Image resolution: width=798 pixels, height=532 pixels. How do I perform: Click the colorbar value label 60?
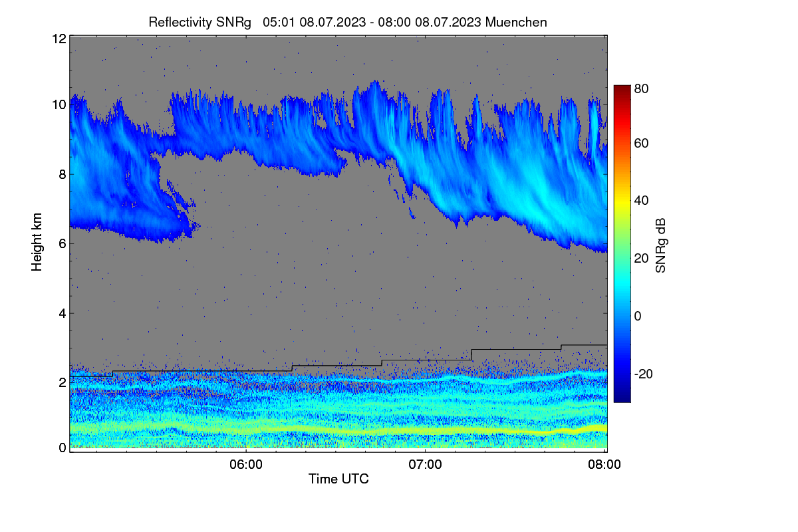[641, 144]
